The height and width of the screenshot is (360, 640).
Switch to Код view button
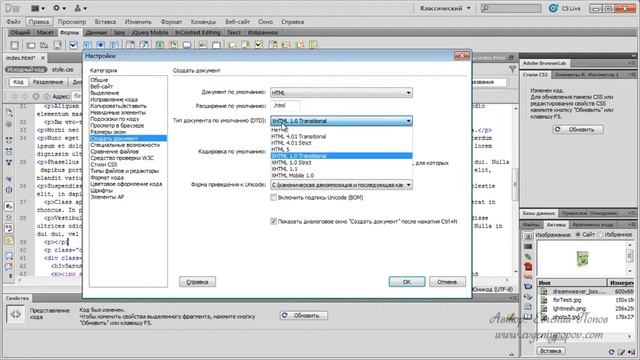[x=18, y=82]
